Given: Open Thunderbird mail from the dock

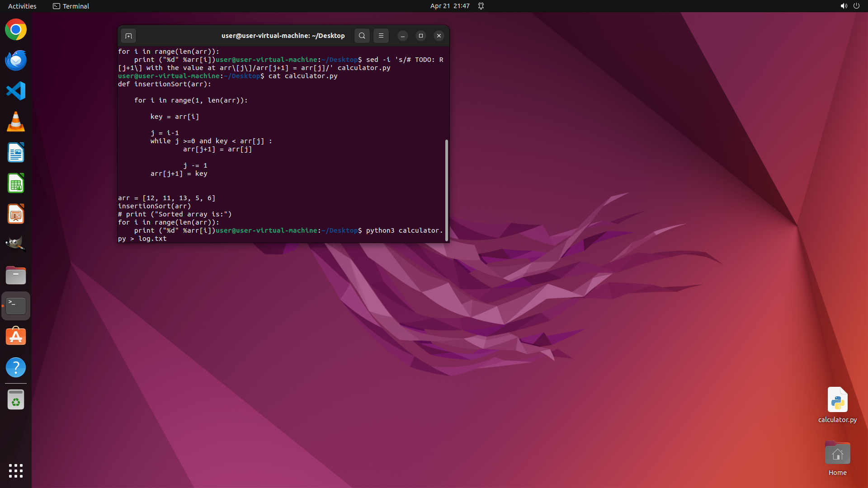Looking at the screenshot, I should click(16, 60).
